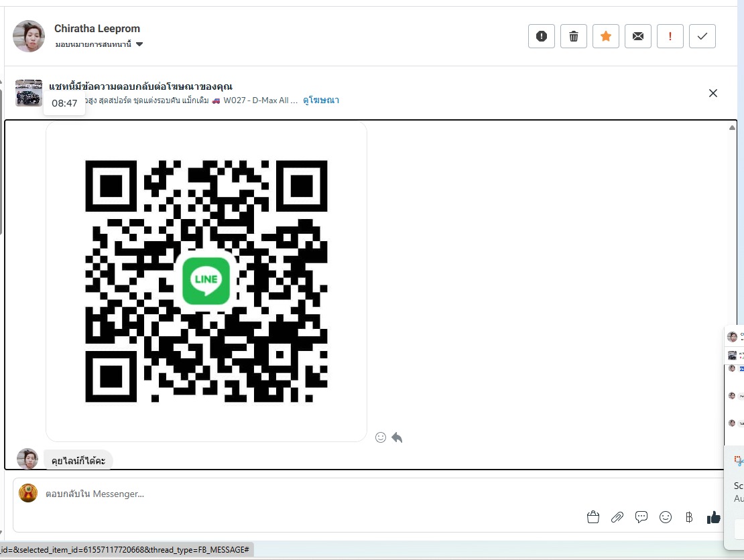Image resolution: width=744 pixels, height=560 pixels.
Task: Mark conversation done with the checkmark button
Action: point(702,36)
